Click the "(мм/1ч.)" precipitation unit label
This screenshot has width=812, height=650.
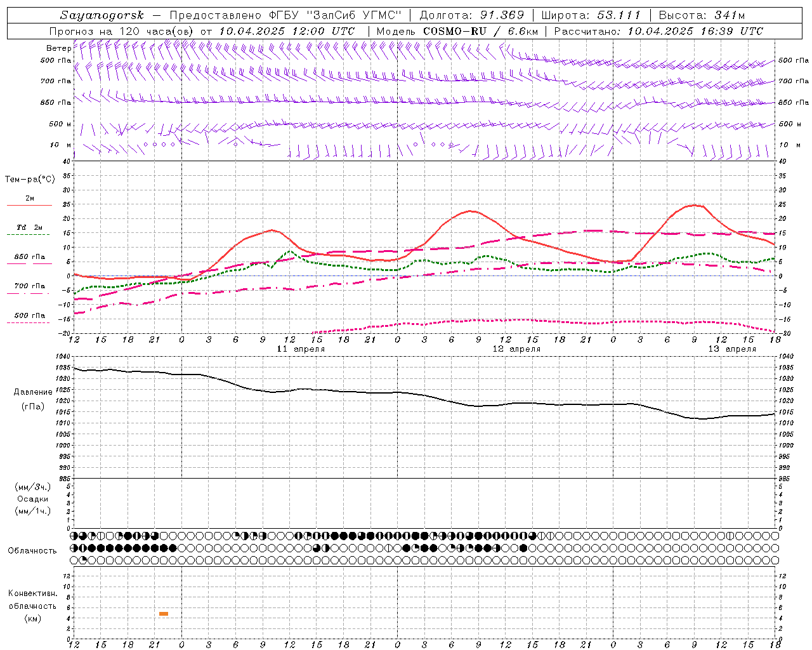click(33, 511)
